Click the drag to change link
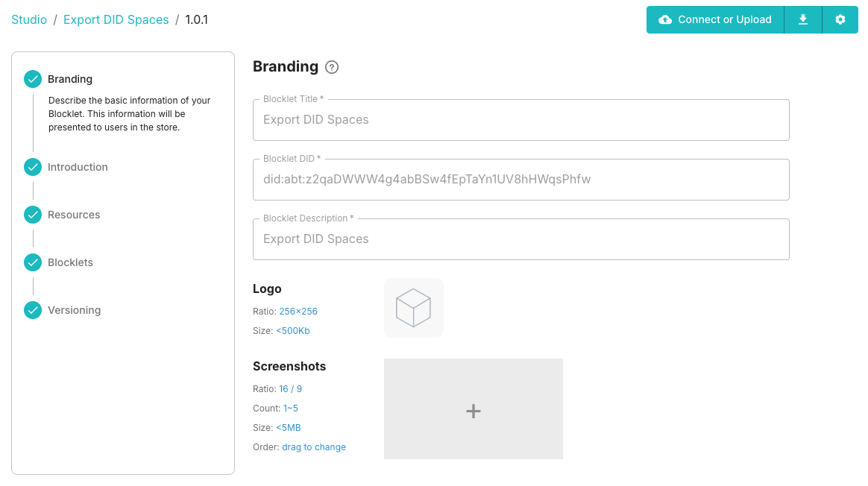 point(314,446)
